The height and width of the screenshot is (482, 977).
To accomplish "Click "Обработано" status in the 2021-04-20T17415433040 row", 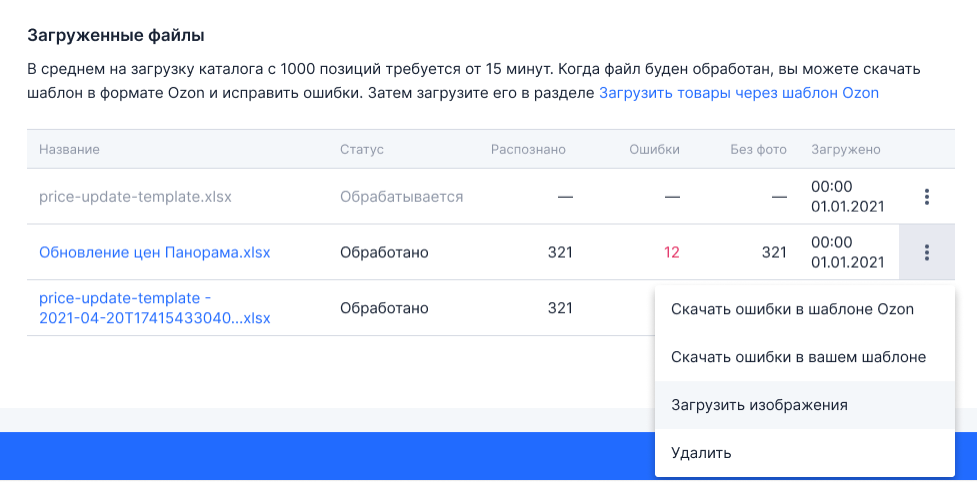I will point(384,308).
